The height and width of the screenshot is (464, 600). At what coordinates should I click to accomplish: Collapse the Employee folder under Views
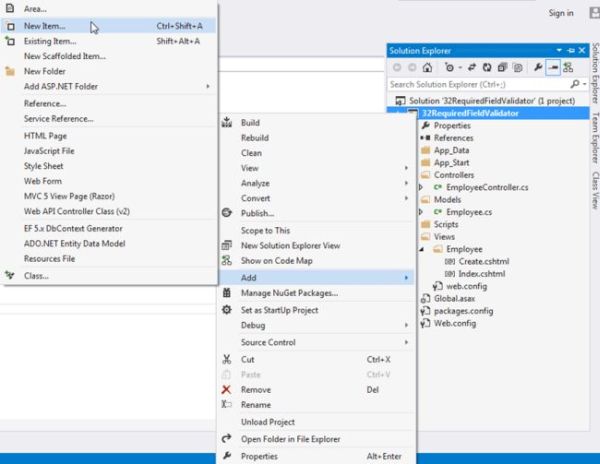421,249
